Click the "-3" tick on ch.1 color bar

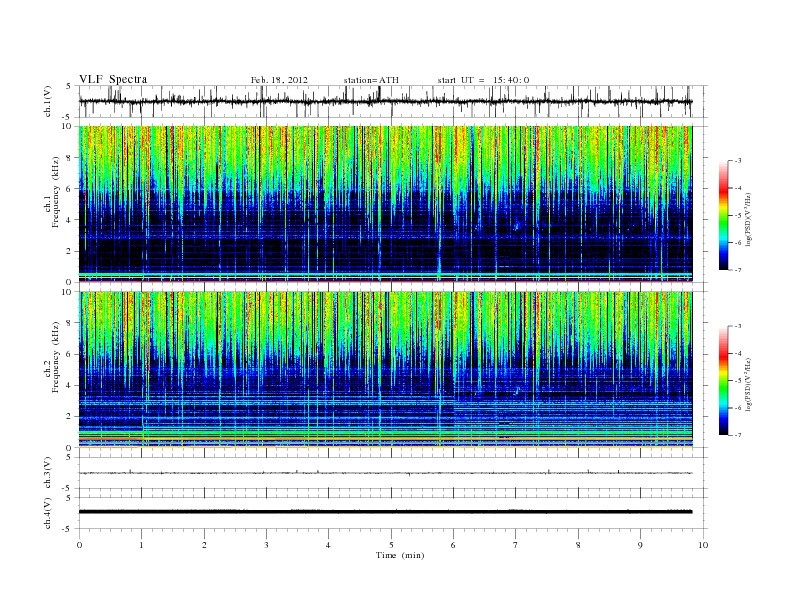(x=738, y=161)
